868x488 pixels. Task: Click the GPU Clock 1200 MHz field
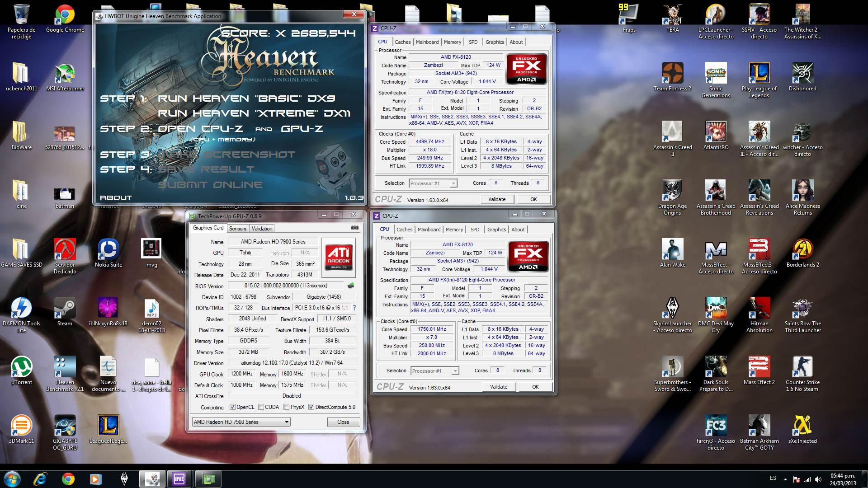241,374
